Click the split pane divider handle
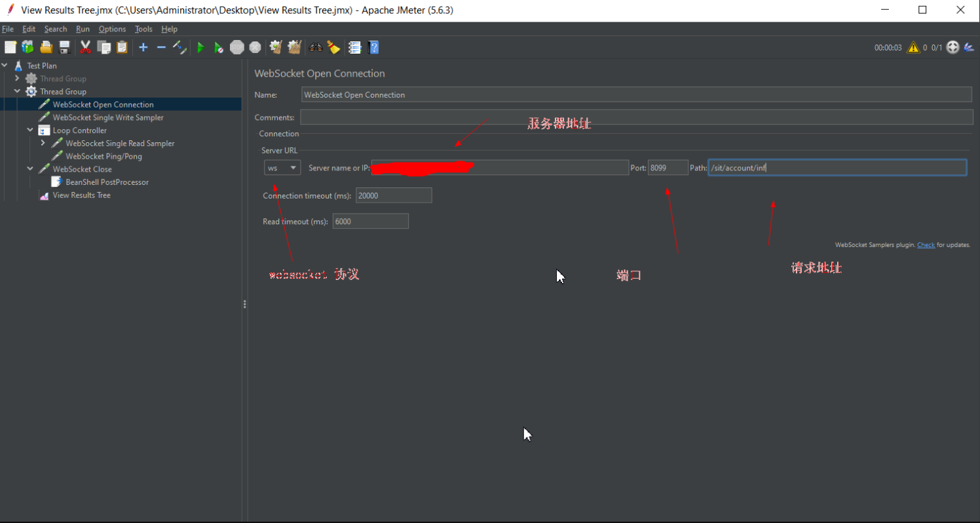 [x=244, y=304]
